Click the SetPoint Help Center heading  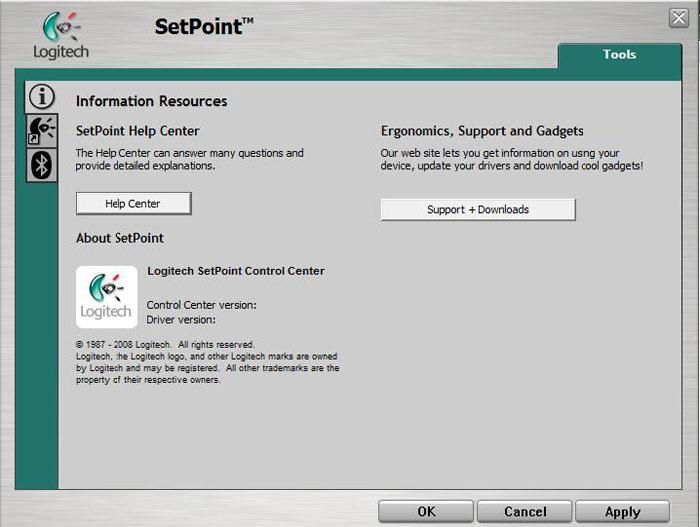(138, 131)
